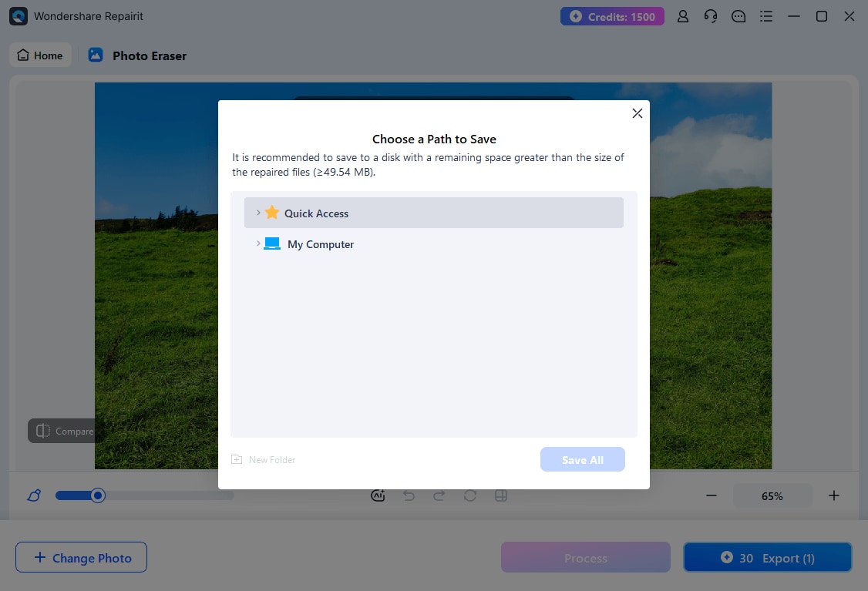This screenshot has height=591, width=868.
Task: Click the Export (1) button
Action: pyautogui.click(x=767, y=557)
